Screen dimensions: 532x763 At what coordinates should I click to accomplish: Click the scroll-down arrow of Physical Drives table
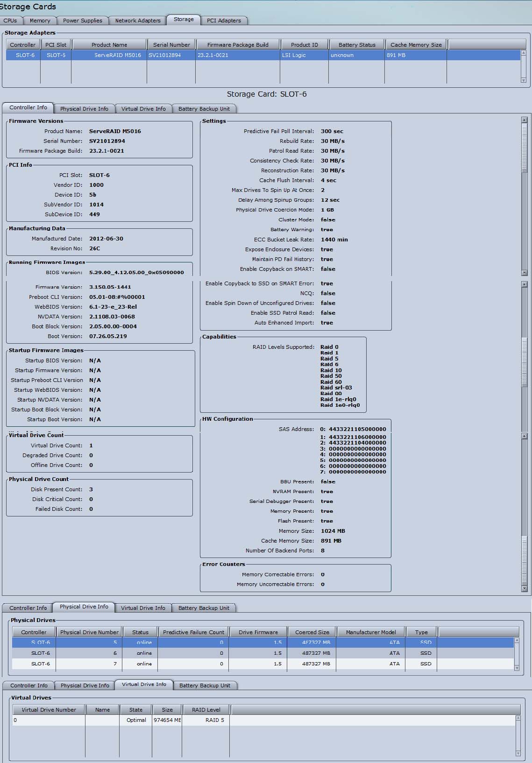pos(517,668)
